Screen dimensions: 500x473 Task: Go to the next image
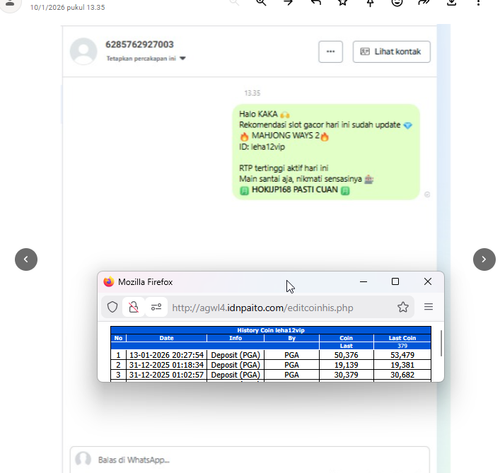(x=484, y=259)
